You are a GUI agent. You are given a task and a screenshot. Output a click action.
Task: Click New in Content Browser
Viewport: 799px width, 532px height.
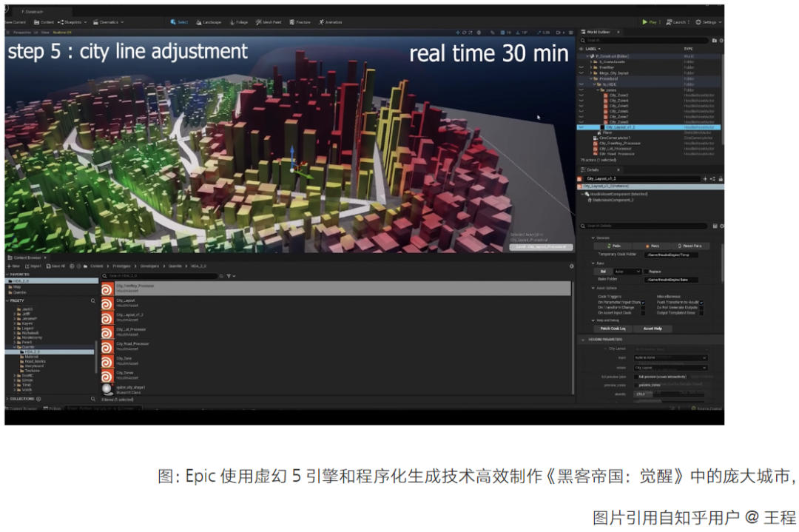click(14, 266)
